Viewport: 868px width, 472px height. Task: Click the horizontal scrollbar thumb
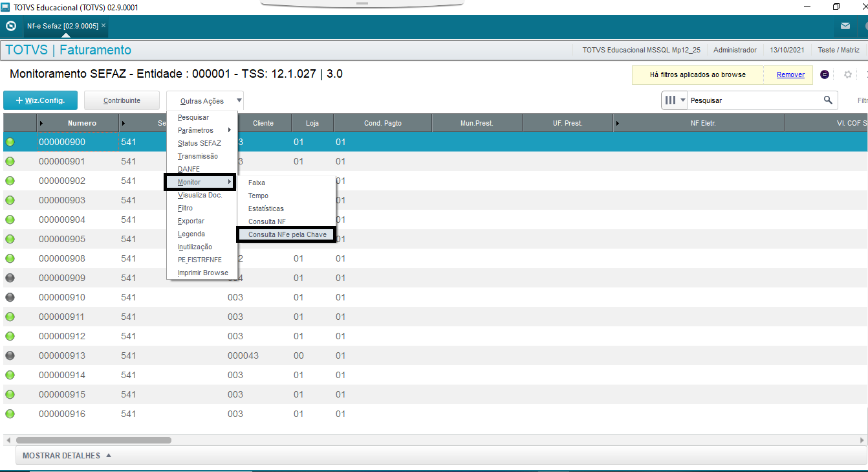pos(94,440)
